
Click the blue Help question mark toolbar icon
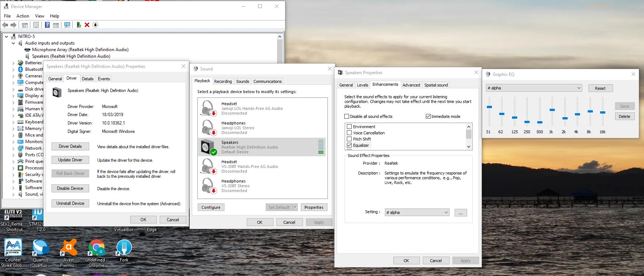[47, 25]
